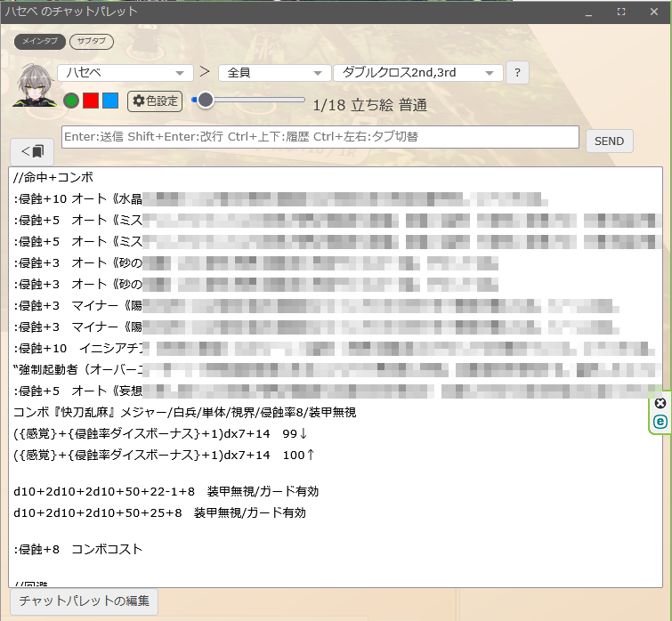
Task: Expand the ダブルクロス2nd,3rd dice system dropdown
Action: coord(417,73)
